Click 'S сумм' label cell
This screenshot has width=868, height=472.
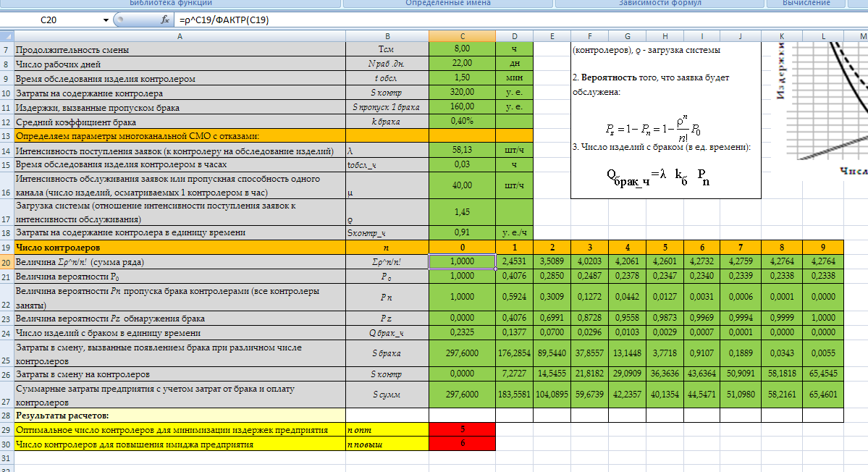point(387,395)
